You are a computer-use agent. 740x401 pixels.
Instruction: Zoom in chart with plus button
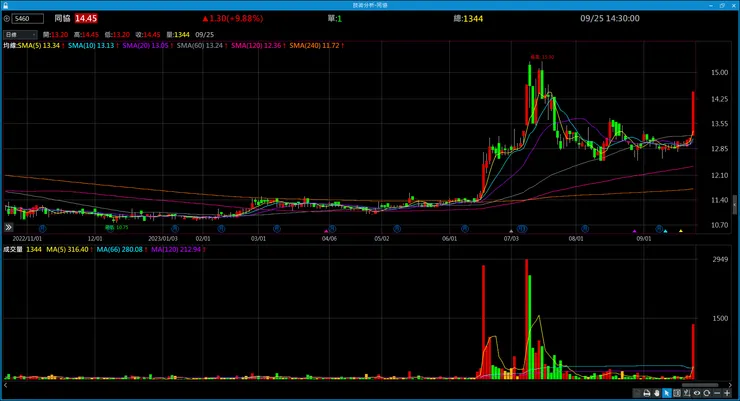pyautogui.click(x=727, y=393)
